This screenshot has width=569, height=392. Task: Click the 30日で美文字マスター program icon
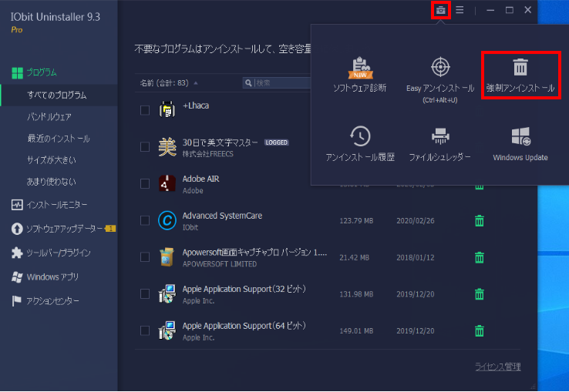tap(167, 146)
